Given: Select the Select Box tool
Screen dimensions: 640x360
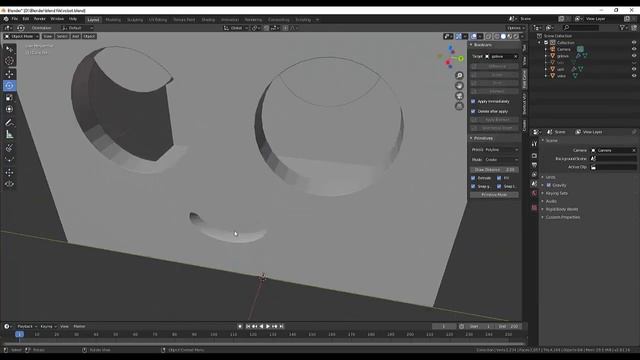Looking at the screenshot, I should pyautogui.click(x=9, y=49).
